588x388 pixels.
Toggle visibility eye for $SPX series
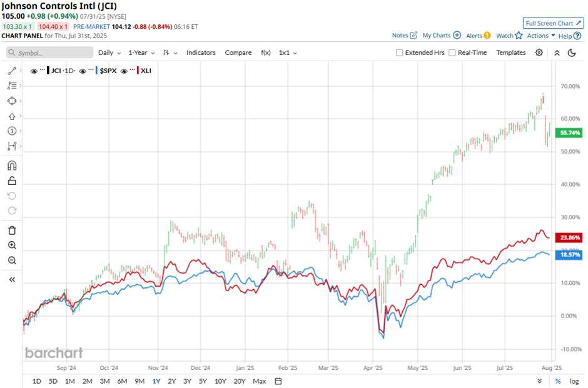[x=83, y=71]
